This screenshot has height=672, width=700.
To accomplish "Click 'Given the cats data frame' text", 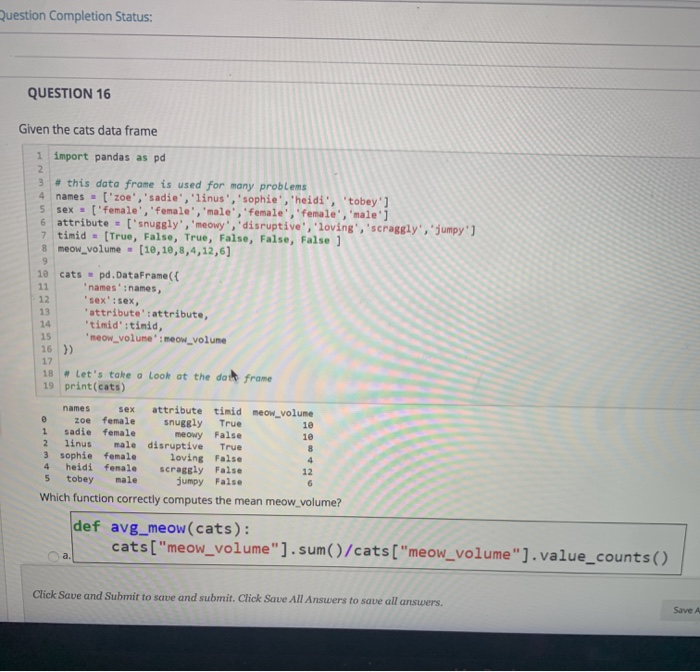I will point(88,130).
